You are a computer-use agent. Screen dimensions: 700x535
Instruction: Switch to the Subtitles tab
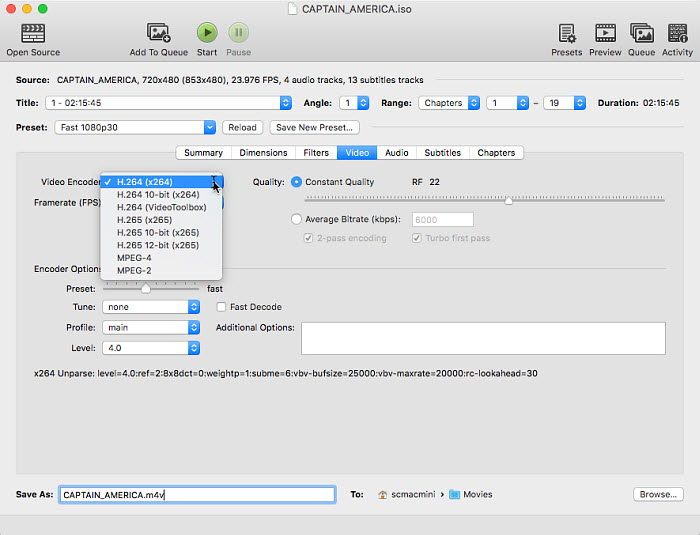click(x=442, y=153)
